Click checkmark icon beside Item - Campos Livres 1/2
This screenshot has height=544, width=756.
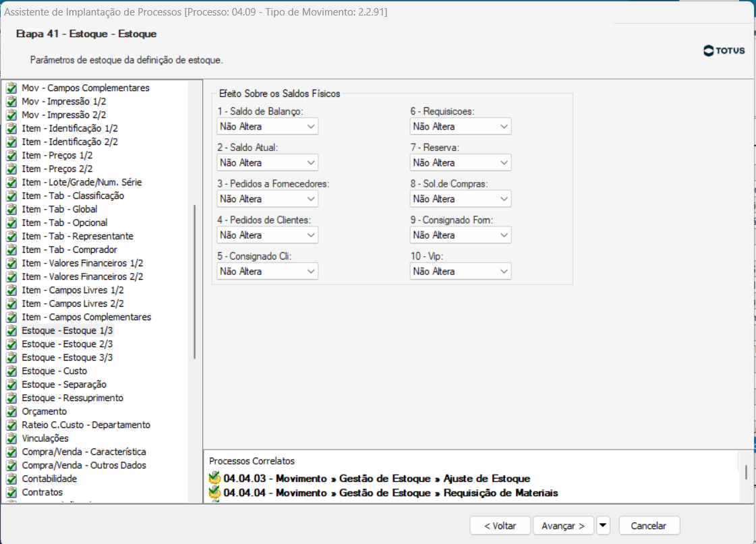(11, 291)
